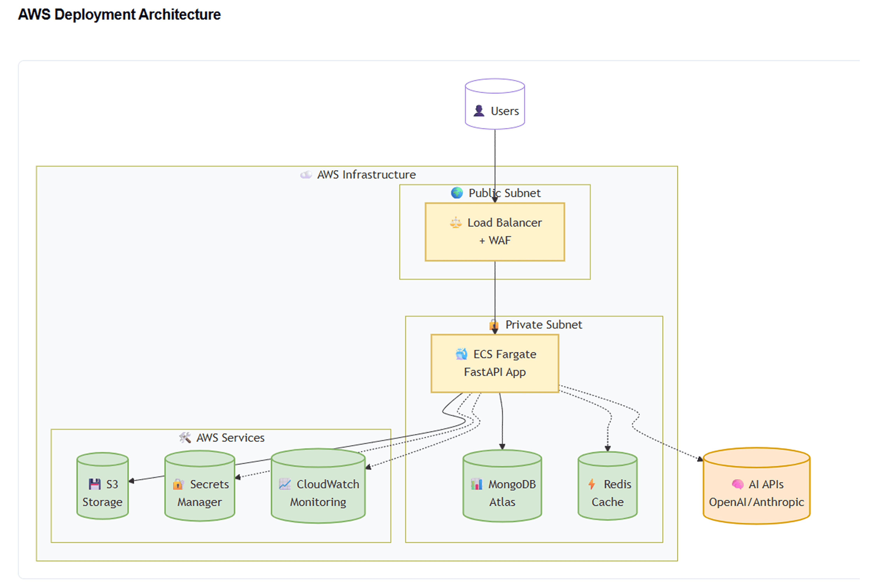The width and height of the screenshot is (873, 588).
Task: Select the ECS Fargate FastAPI App node
Action: (x=495, y=363)
